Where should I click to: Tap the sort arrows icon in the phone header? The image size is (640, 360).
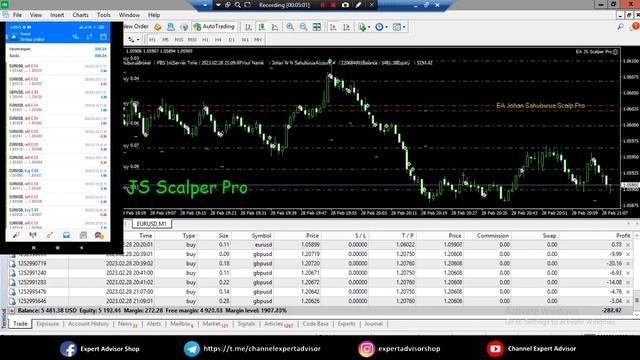click(x=89, y=37)
